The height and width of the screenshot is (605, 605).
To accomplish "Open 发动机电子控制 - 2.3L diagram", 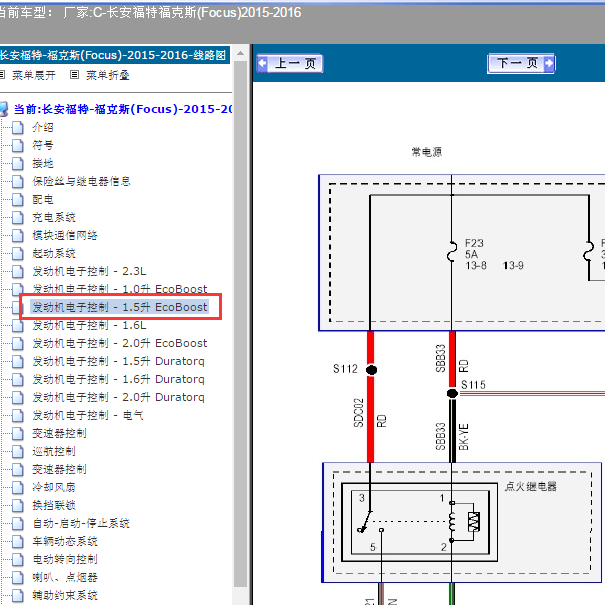I will pyautogui.click(x=90, y=271).
